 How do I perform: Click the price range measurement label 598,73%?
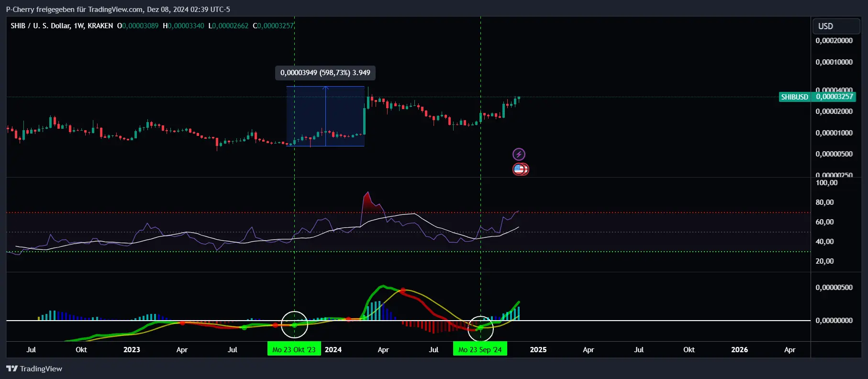point(325,73)
